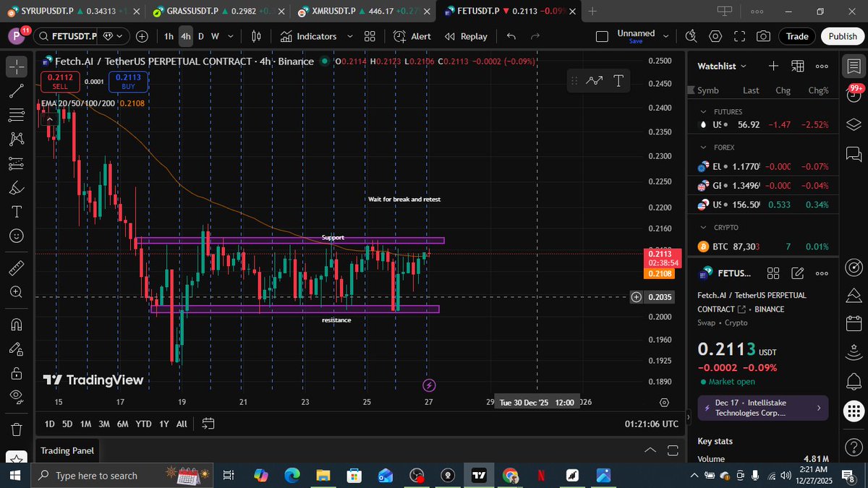Toggle lock all drawing tools
The height and width of the screenshot is (488, 868).
(x=17, y=373)
